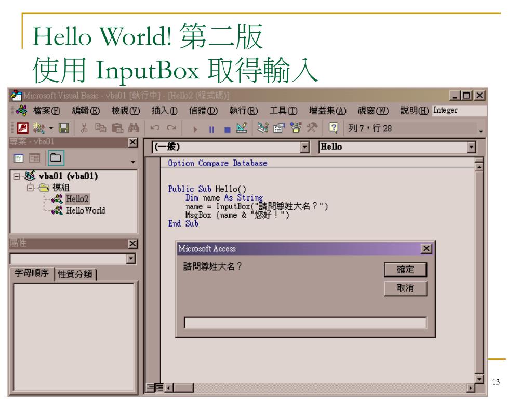Open the Hello procedure dropdown

click(471, 147)
